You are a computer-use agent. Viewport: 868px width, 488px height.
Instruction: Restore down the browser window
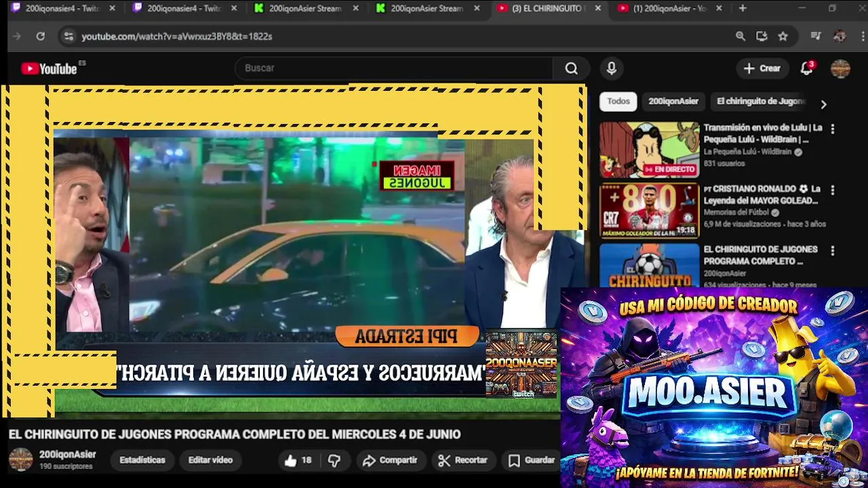[832, 9]
